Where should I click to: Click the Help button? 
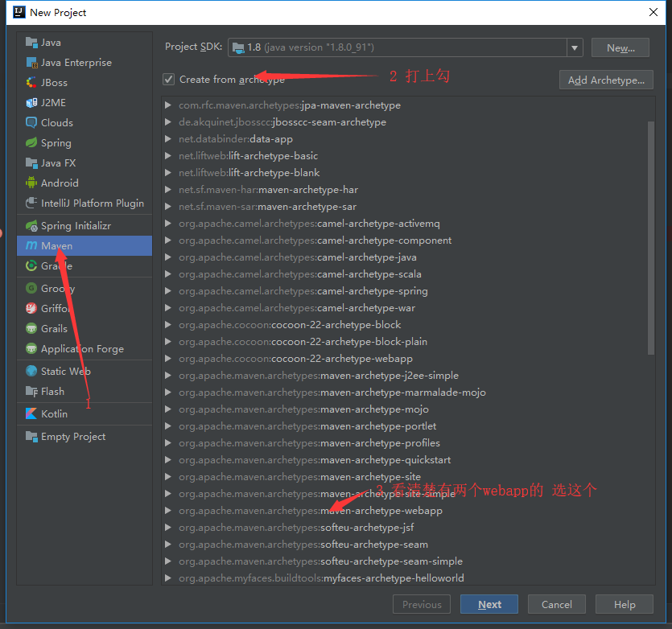click(625, 604)
